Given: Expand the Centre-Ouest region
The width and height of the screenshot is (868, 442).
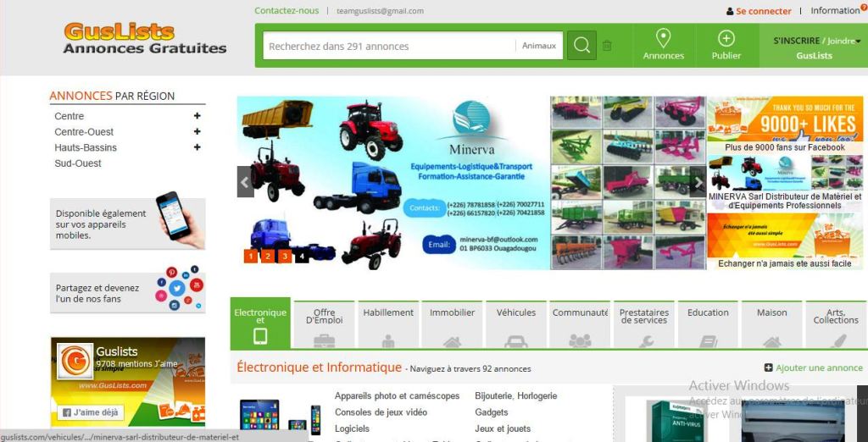Looking at the screenshot, I should coord(197,131).
